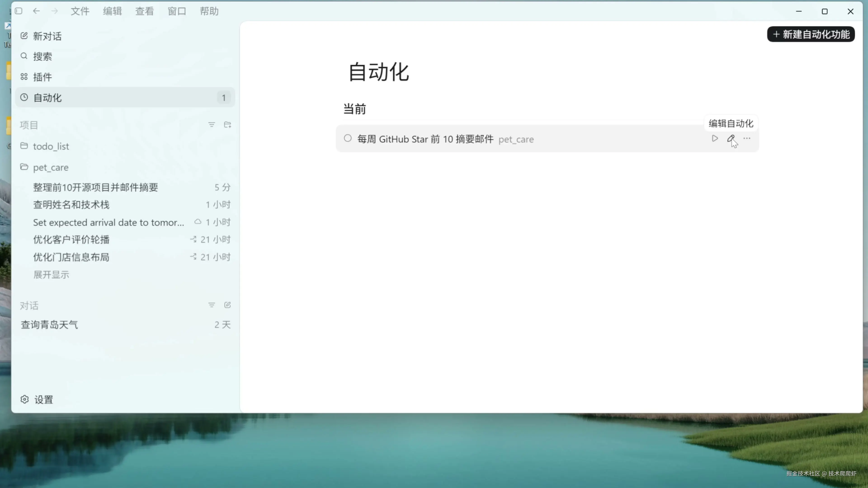Click the add new project folder icon

[x=227, y=125]
